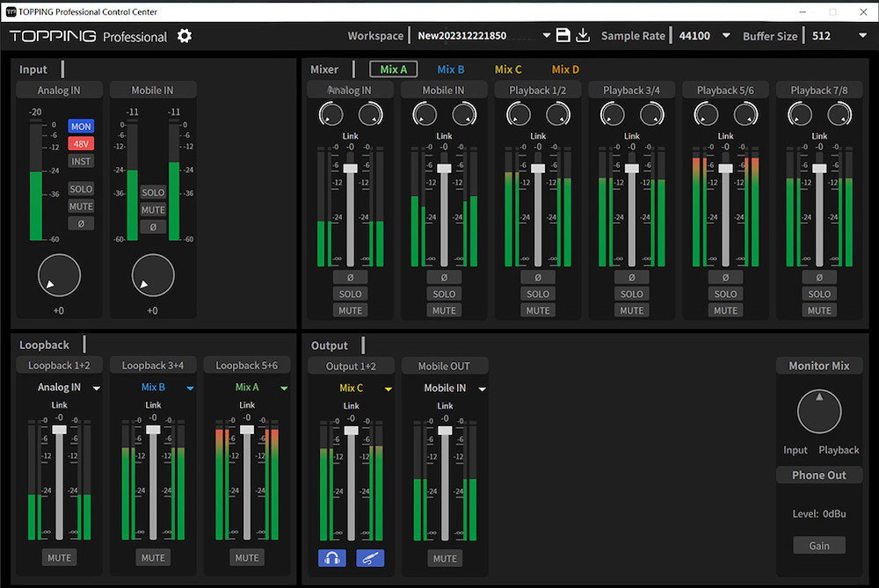Click the Phone Out Gain button

coord(818,545)
